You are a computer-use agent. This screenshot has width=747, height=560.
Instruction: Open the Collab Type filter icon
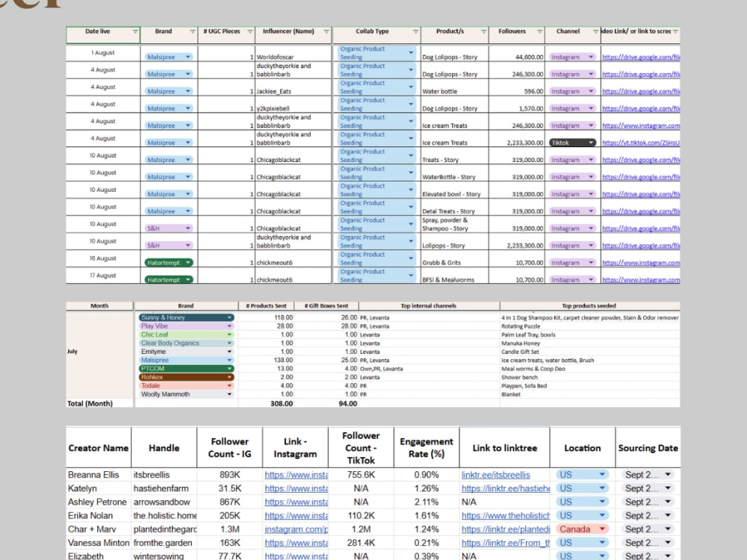415,32
